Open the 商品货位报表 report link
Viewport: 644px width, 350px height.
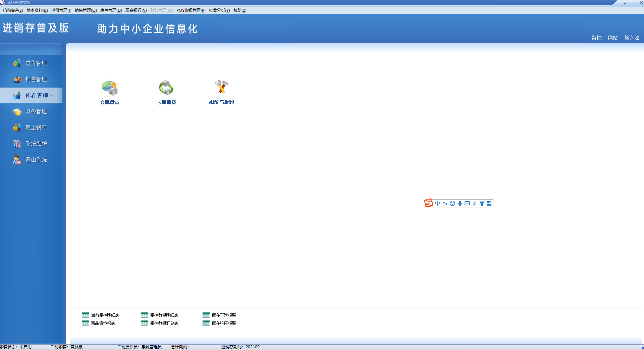[103, 323]
